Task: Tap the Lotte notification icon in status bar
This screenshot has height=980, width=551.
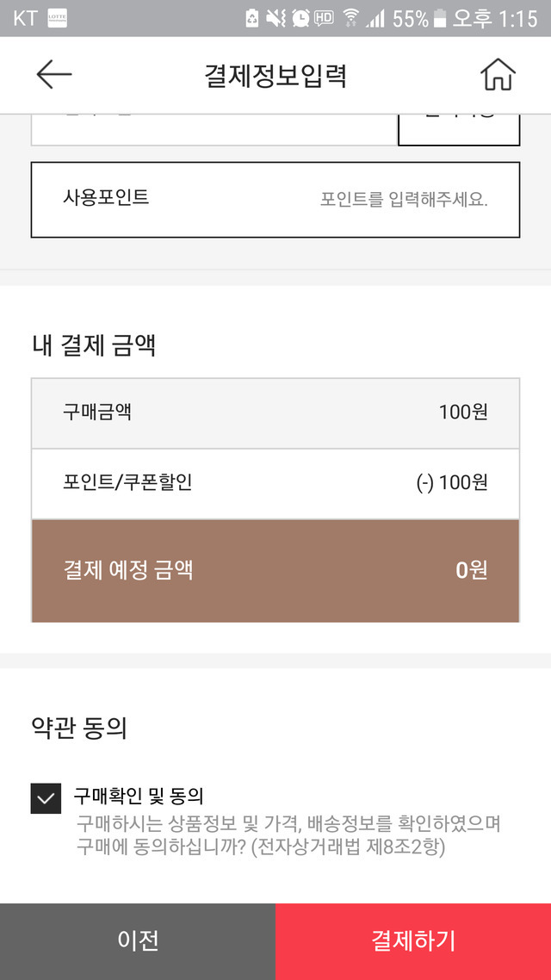Action: (x=58, y=18)
